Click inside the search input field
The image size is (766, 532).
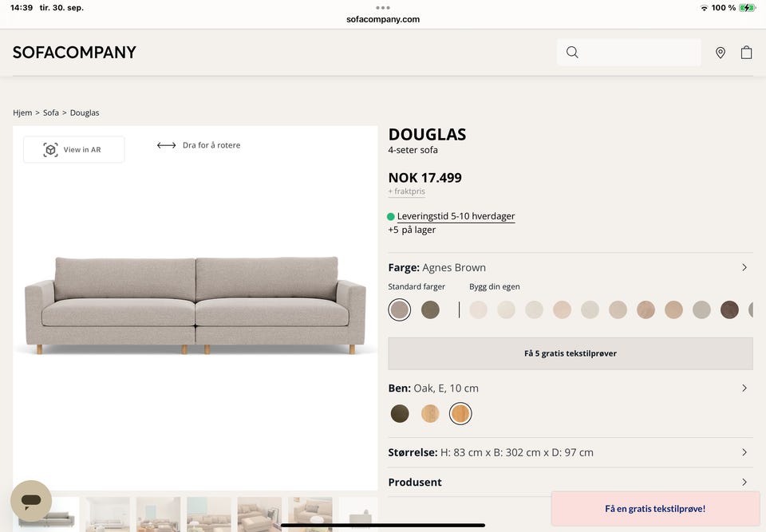pyautogui.click(x=638, y=53)
